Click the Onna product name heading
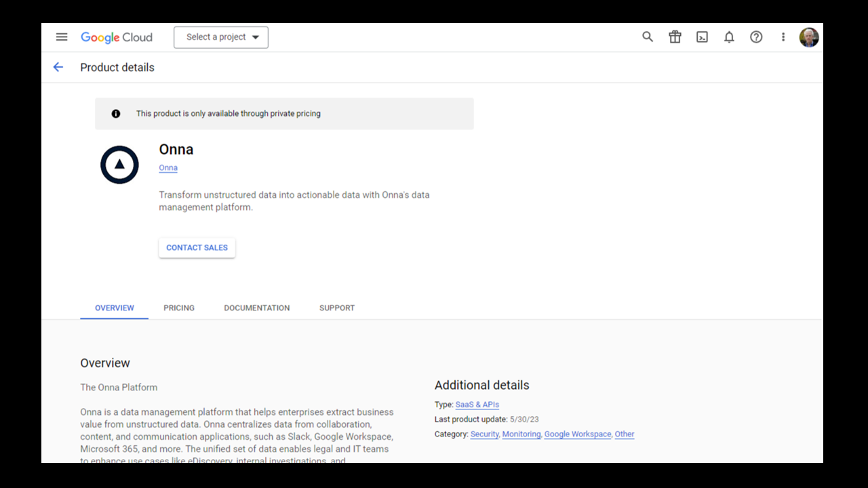The width and height of the screenshot is (868, 488). tap(176, 149)
